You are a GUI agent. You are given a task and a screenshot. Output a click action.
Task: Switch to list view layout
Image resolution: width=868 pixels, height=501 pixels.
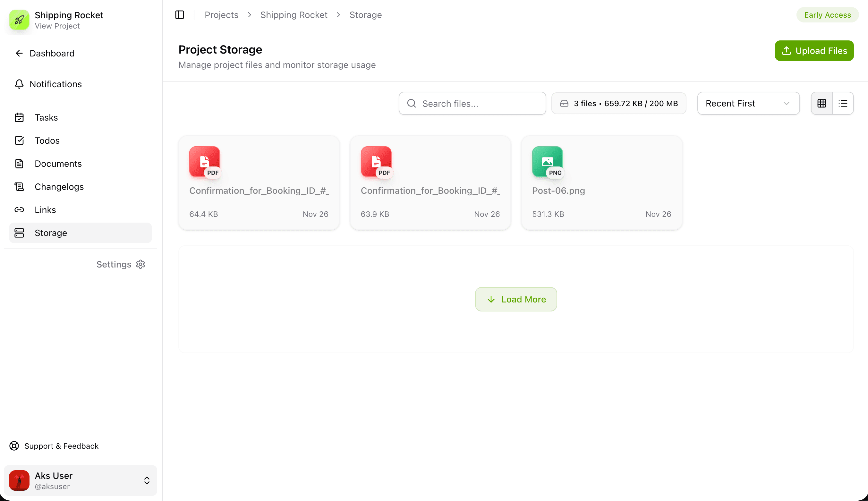[843, 103]
